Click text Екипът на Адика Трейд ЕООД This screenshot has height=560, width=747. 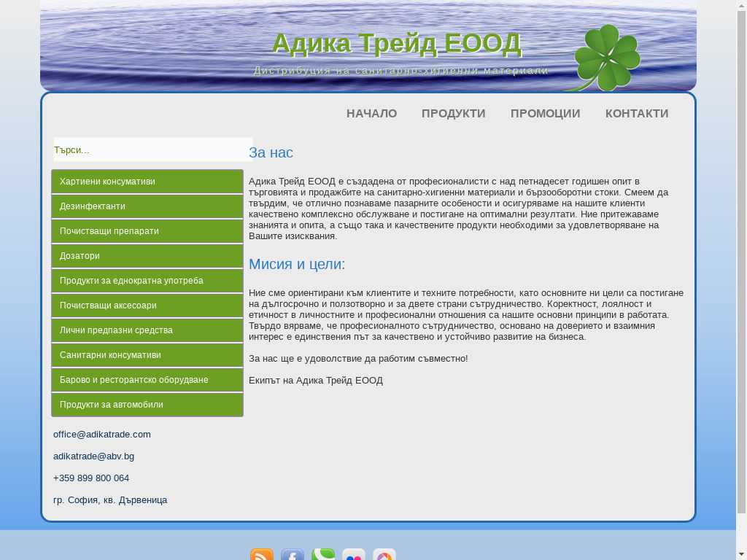click(316, 381)
